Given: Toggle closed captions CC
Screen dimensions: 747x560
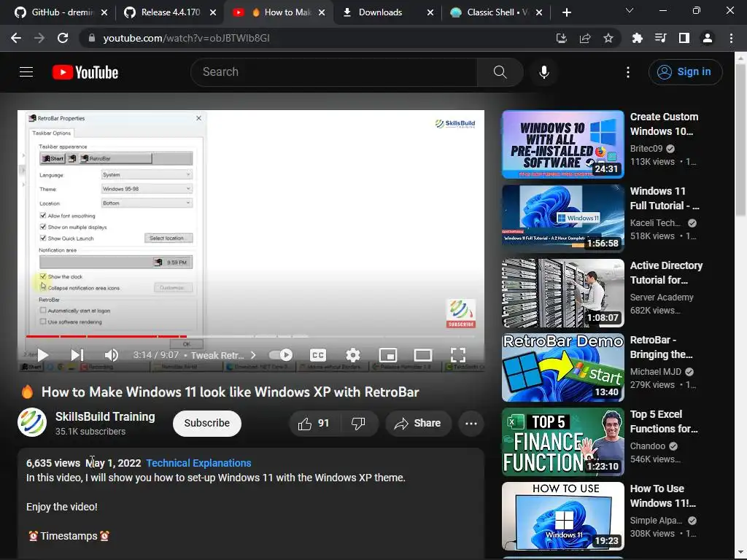Looking at the screenshot, I should pos(318,355).
